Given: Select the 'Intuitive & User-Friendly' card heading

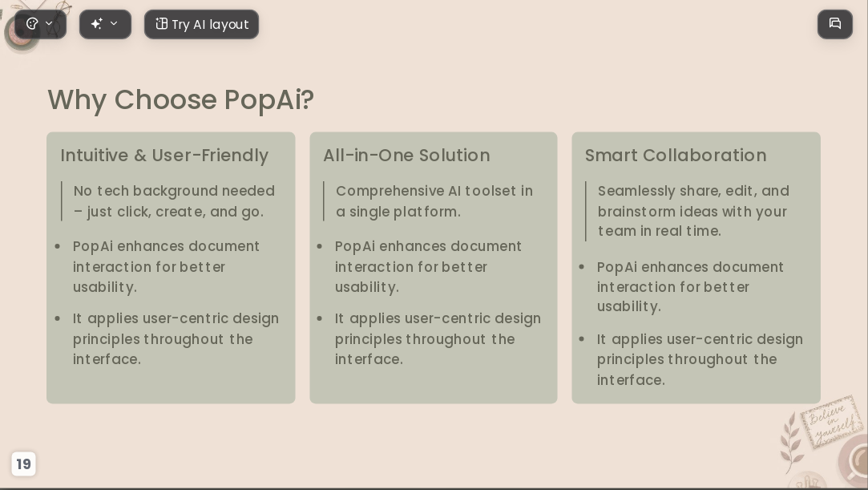Looking at the screenshot, I should click(x=164, y=155).
